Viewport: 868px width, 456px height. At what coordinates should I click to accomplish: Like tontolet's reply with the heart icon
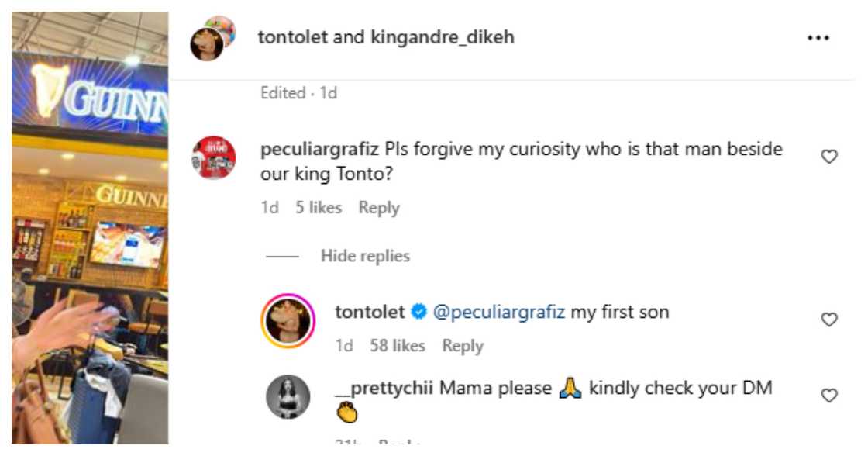tap(829, 320)
